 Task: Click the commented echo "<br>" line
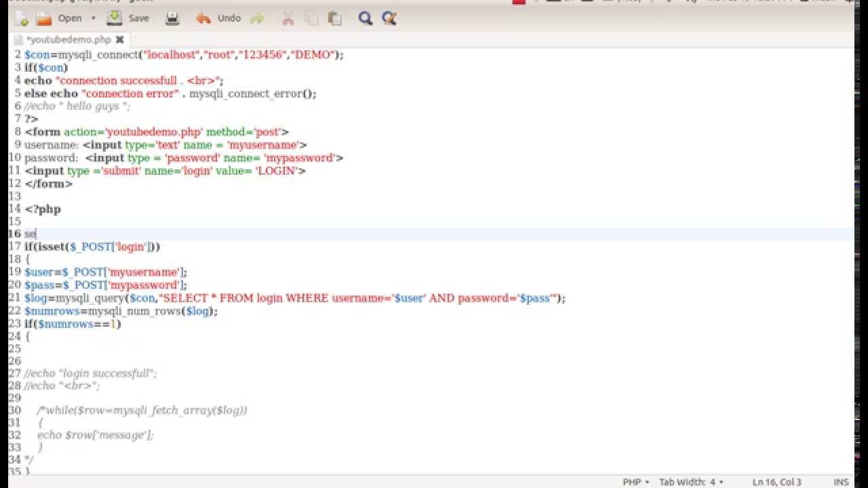62,386
